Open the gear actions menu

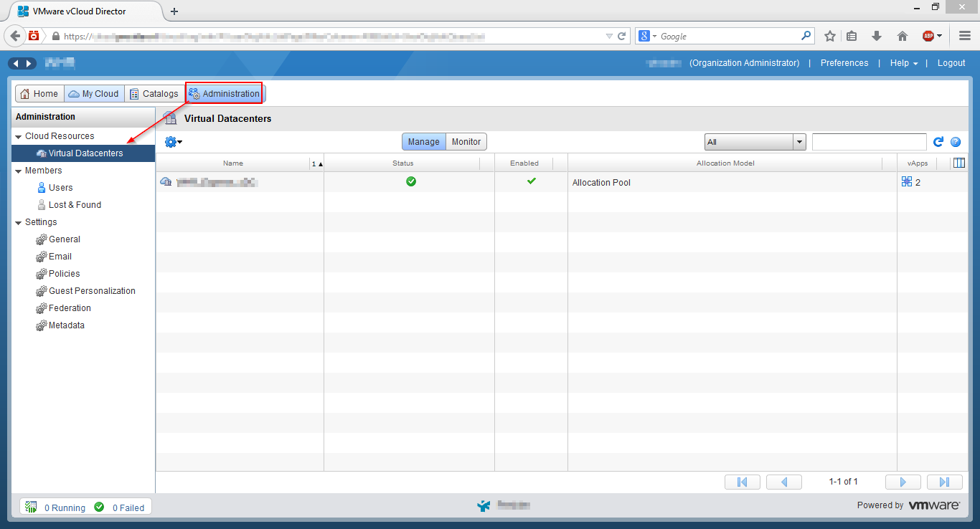click(x=174, y=142)
